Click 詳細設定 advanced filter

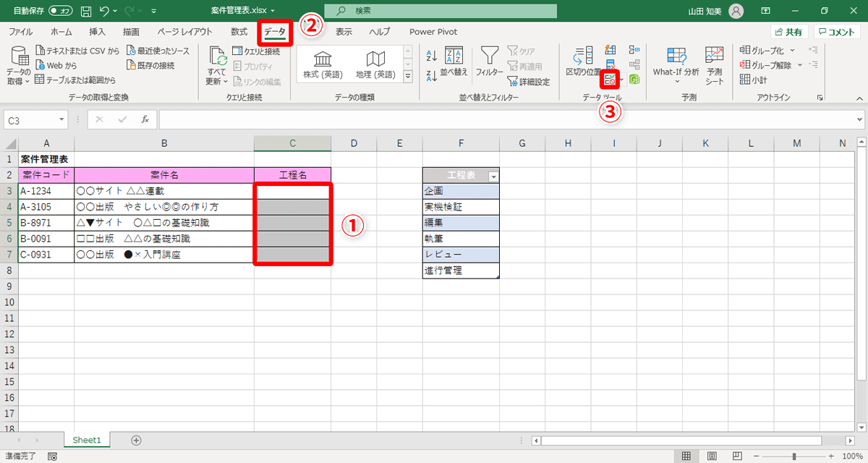click(529, 82)
